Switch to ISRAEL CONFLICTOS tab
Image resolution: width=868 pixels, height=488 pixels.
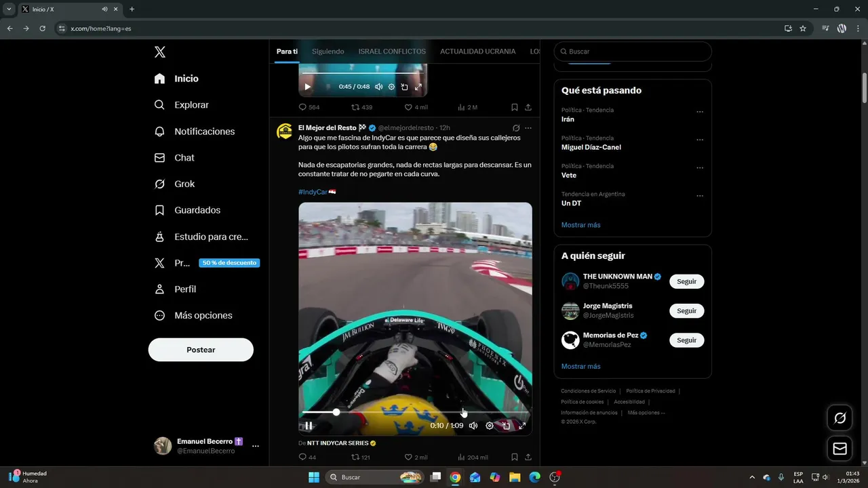(392, 52)
